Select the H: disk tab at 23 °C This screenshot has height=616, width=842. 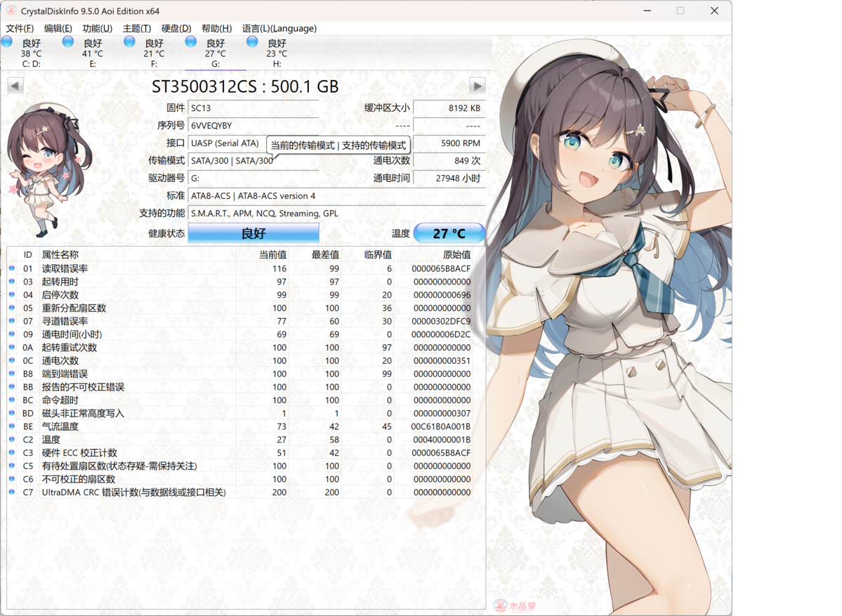pyautogui.click(x=277, y=53)
